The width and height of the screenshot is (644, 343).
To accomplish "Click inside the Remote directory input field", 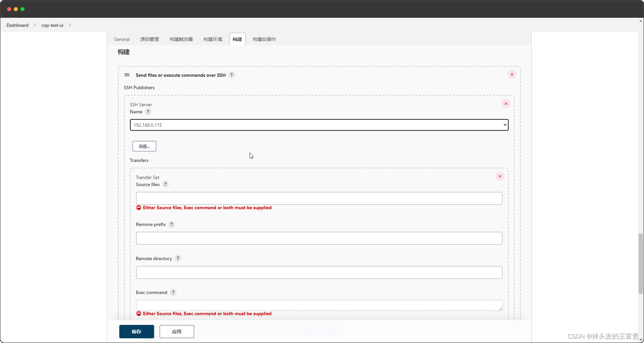I will click(x=319, y=272).
